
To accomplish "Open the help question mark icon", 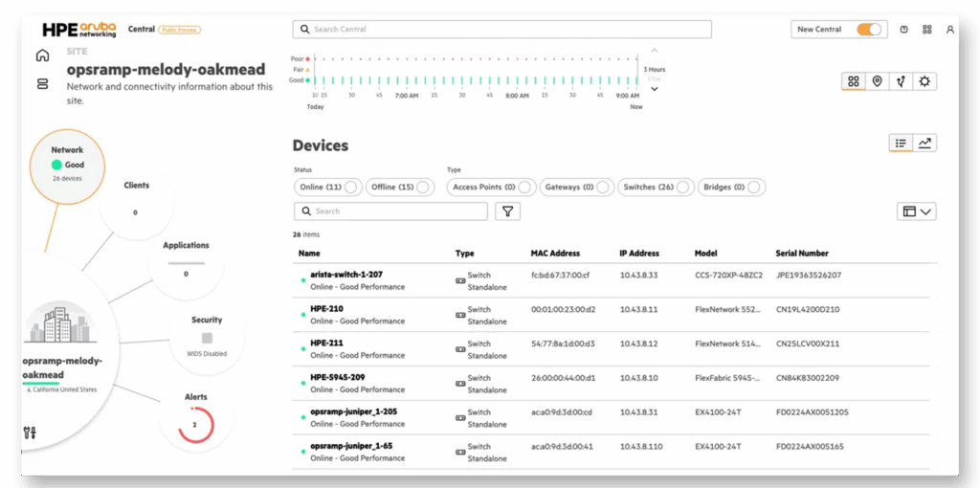I will pyautogui.click(x=903, y=30).
